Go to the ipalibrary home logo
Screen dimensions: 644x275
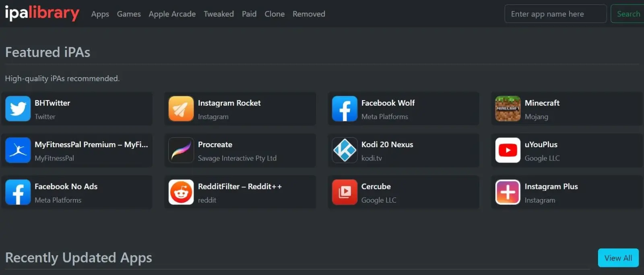[x=42, y=13]
